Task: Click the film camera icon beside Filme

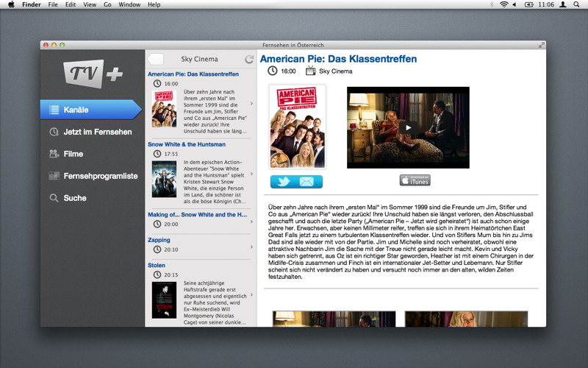Action: click(x=54, y=154)
